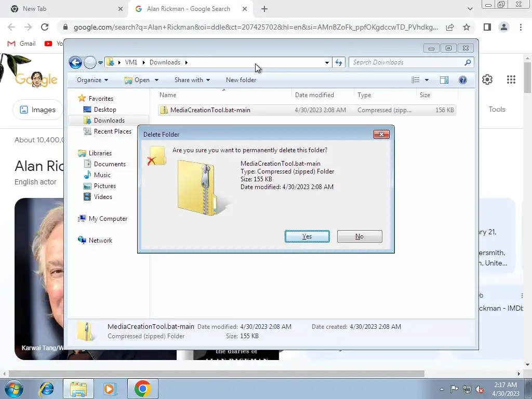Select Libraries in navigation pane
Image resolution: width=532 pixels, height=399 pixels.
point(100,153)
